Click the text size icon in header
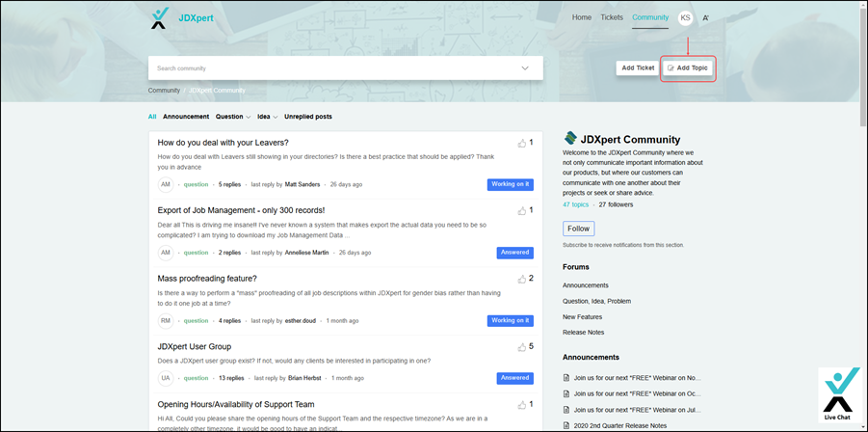 706,17
